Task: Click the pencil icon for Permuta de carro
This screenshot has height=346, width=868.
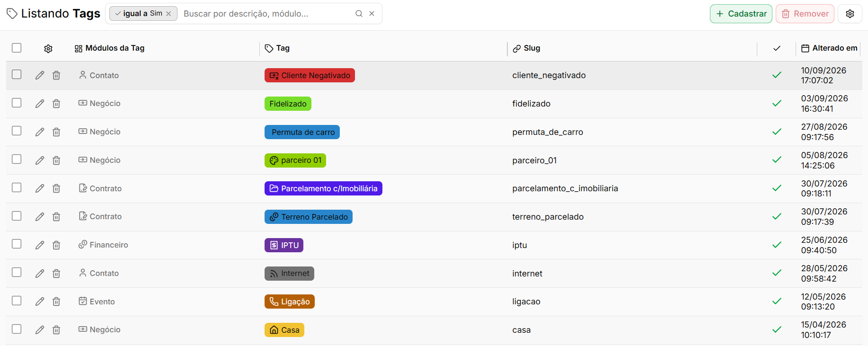Action: [40, 132]
